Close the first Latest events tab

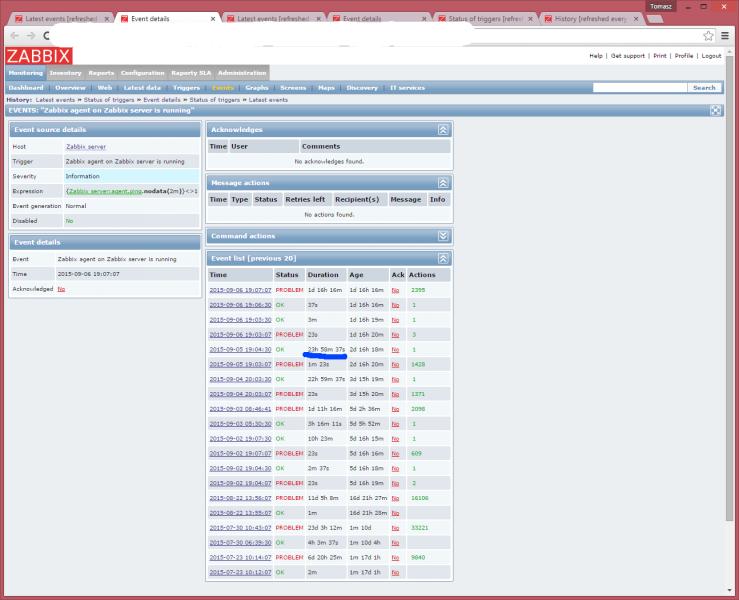pyautogui.click(x=107, y=19)
